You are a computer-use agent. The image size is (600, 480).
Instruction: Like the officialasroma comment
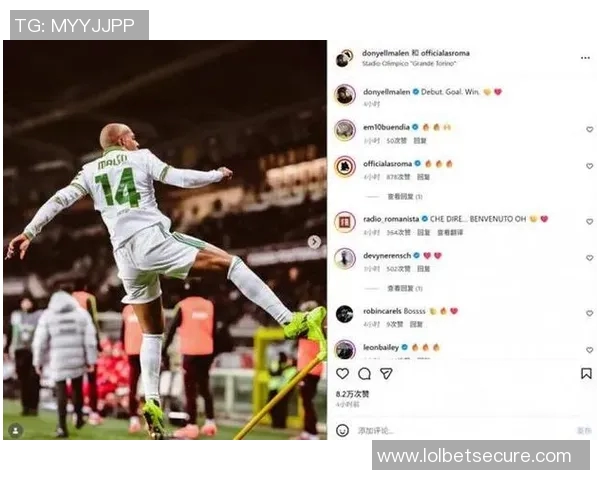pos(590,166)
